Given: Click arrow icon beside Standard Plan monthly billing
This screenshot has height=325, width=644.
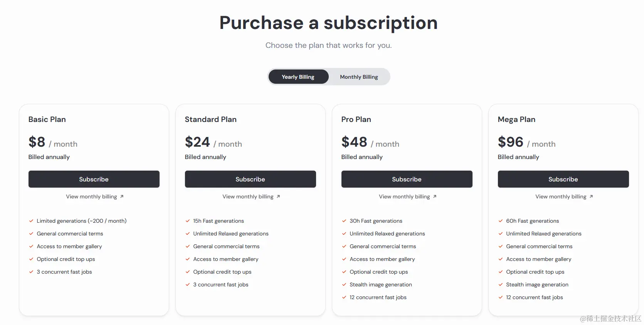Looking at the screenshot, I should pos(278,196).
